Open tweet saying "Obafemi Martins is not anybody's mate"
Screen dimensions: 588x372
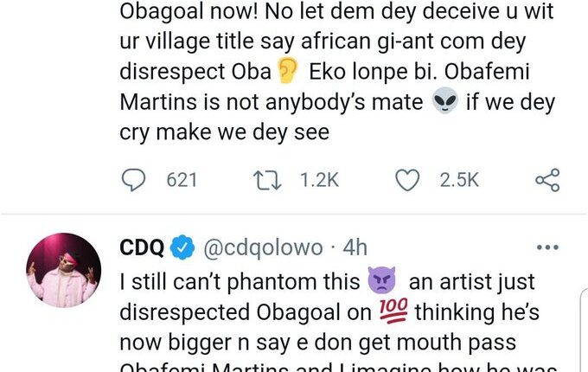pos(277,102)
